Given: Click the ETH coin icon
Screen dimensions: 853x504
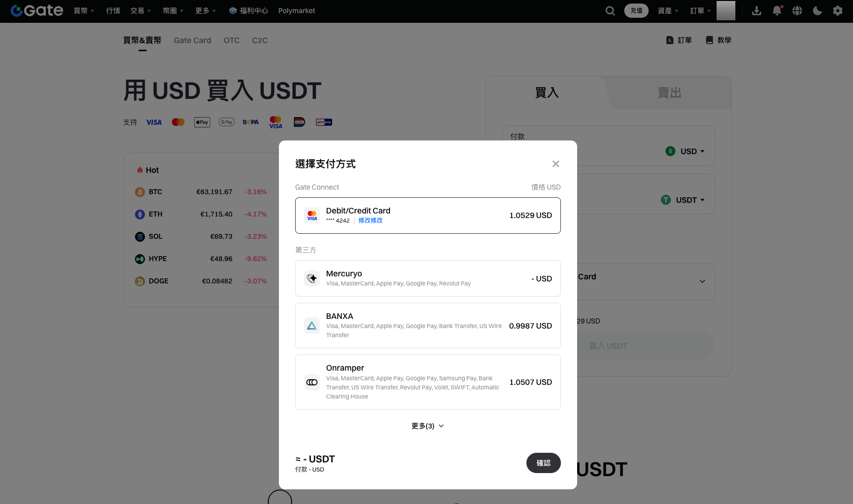Looking at the screenshot, I should pos(140,214).
